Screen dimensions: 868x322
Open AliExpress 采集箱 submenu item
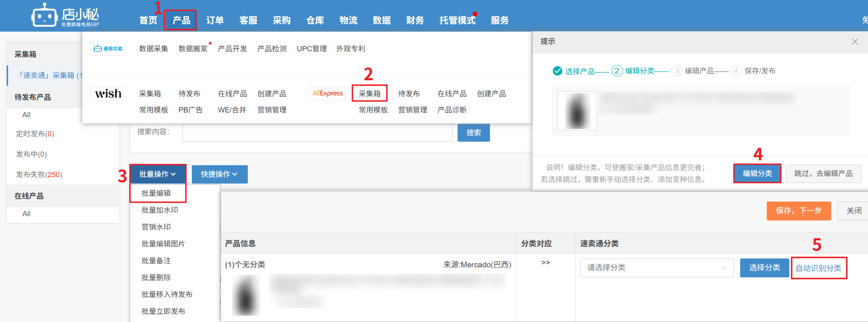coord(369,94)
